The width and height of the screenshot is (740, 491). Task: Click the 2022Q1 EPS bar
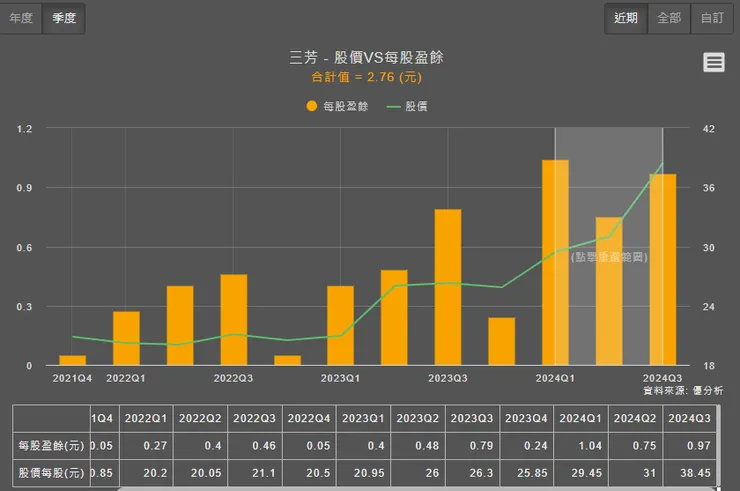pyautogui.click(x=126, y=338)
